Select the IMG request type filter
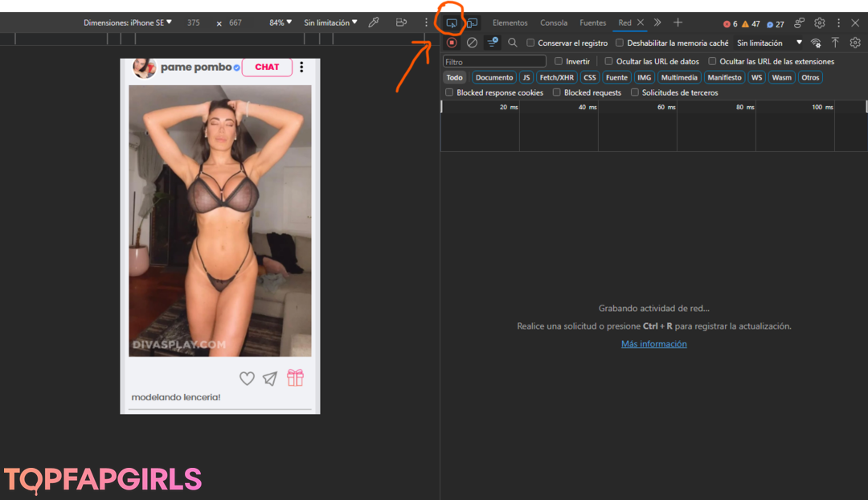Image resolution: width=868 pixels, height=500 pixels. [644, 78]
